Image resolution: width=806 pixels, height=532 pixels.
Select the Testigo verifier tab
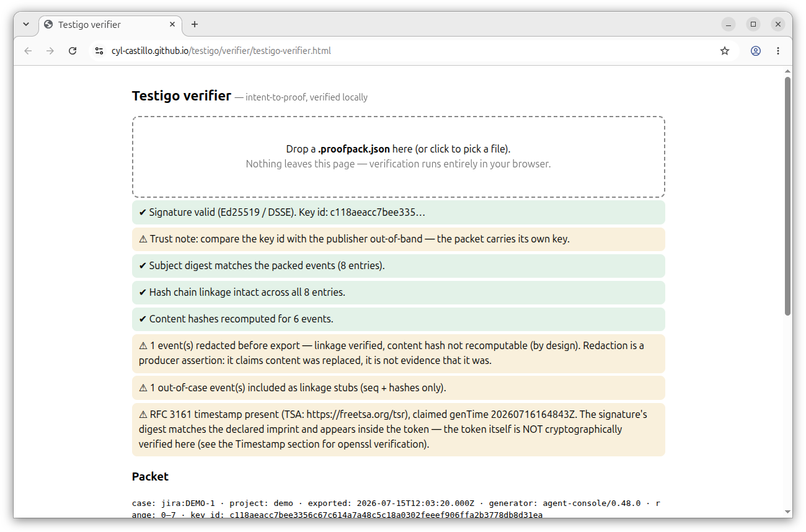[110, 25]
